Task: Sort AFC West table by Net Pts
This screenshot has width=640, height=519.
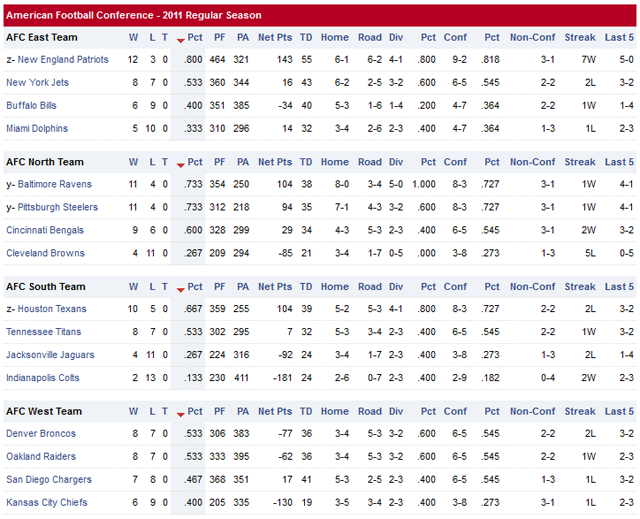Action: 275,411
